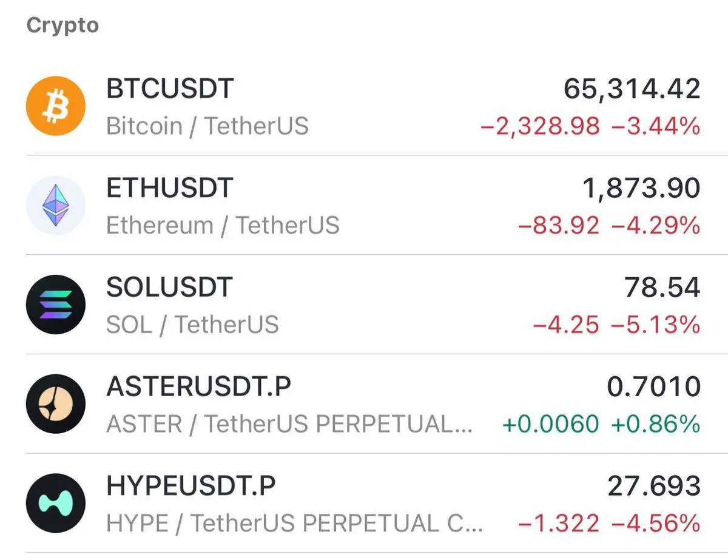Open the ASTERUSDT.P perpetual symbol
This screenshot has width=728, height=560.
[x=198, y=386]
